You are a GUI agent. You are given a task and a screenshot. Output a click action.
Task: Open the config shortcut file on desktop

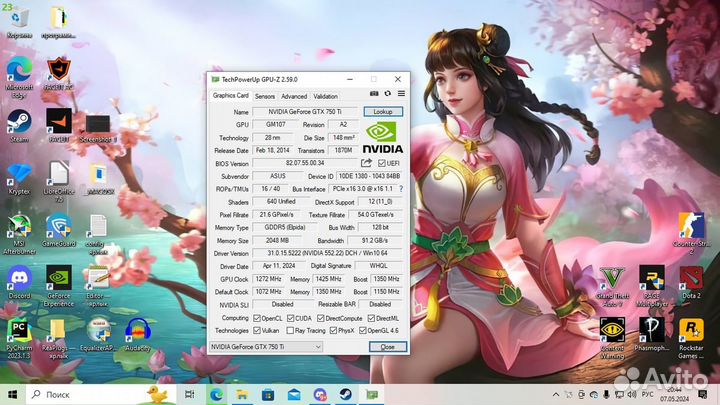point(98,234)
